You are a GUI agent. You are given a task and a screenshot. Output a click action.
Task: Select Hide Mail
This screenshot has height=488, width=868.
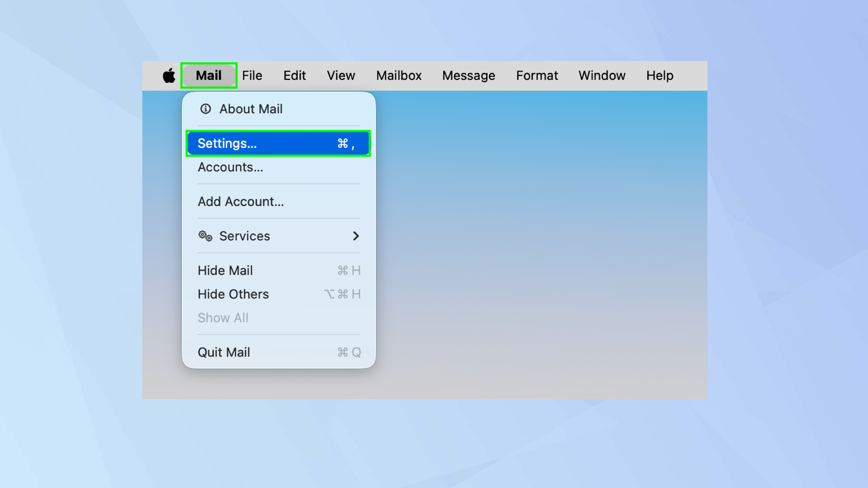coord(225,270)
